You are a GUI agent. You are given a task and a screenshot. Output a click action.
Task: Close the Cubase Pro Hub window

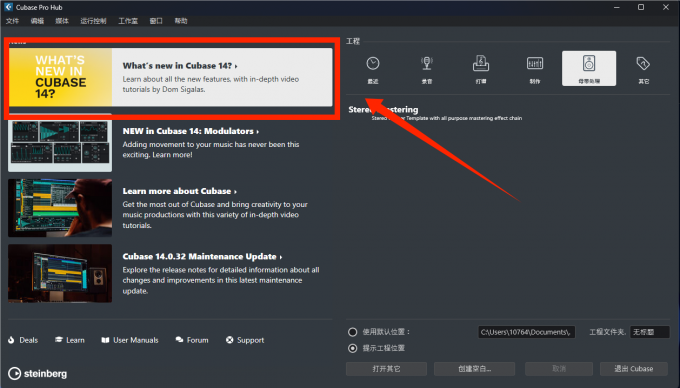point(666,7)
